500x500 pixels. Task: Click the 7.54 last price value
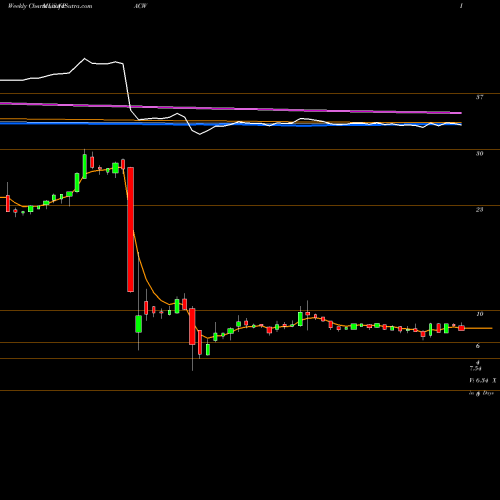[x=475, y=369]
